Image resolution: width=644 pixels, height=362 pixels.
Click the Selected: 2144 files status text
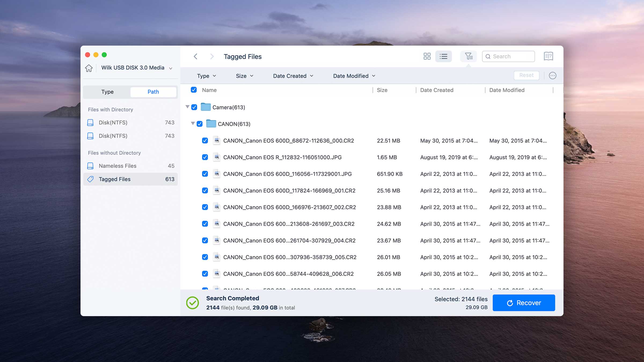[461, 299]
